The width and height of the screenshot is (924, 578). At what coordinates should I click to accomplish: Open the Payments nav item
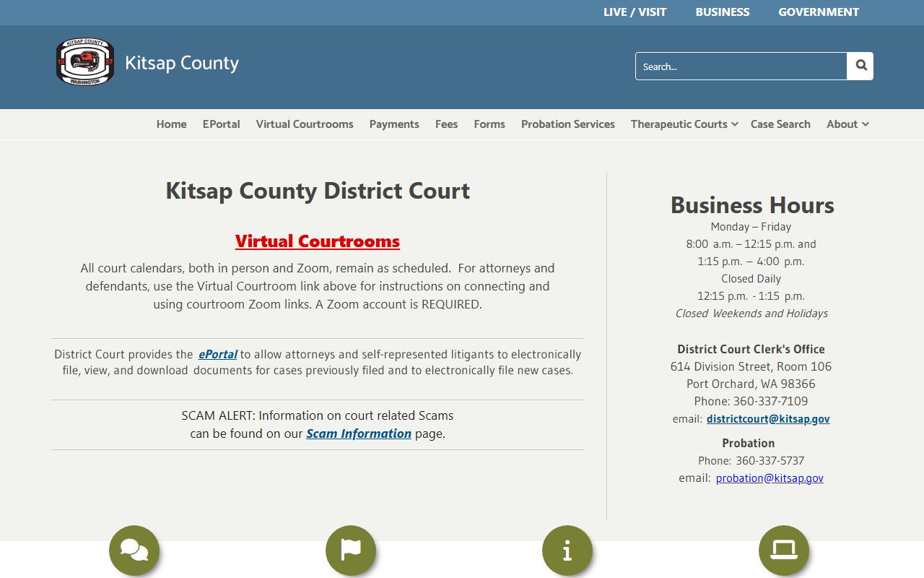coord(394,124)
